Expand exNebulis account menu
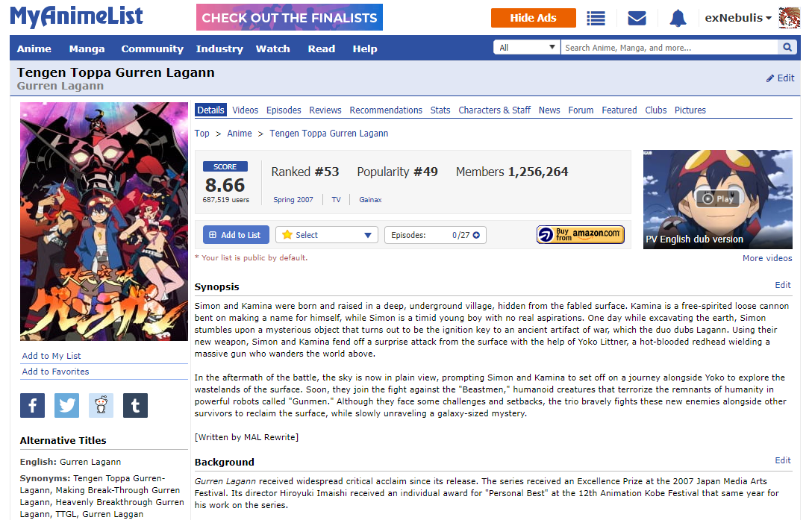Image resolution: width=812 pixels, height=520 pixels. coord(738,18)
